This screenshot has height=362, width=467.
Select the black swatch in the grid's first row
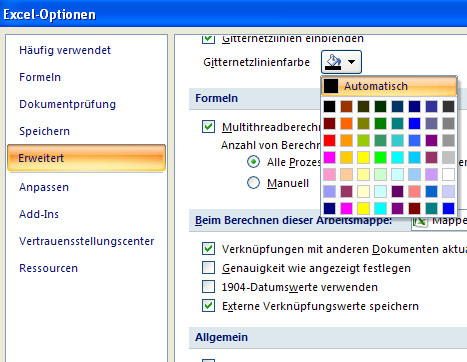click(329, 107)
